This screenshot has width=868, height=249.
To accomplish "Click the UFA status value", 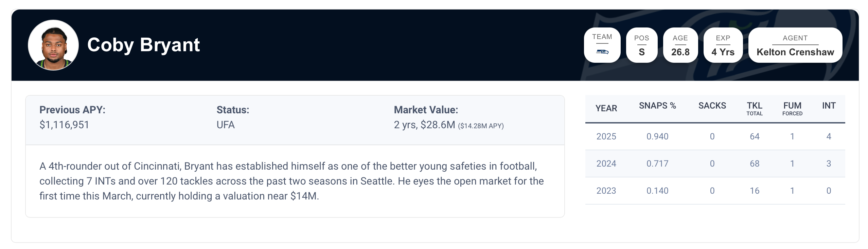I will 226,125.
